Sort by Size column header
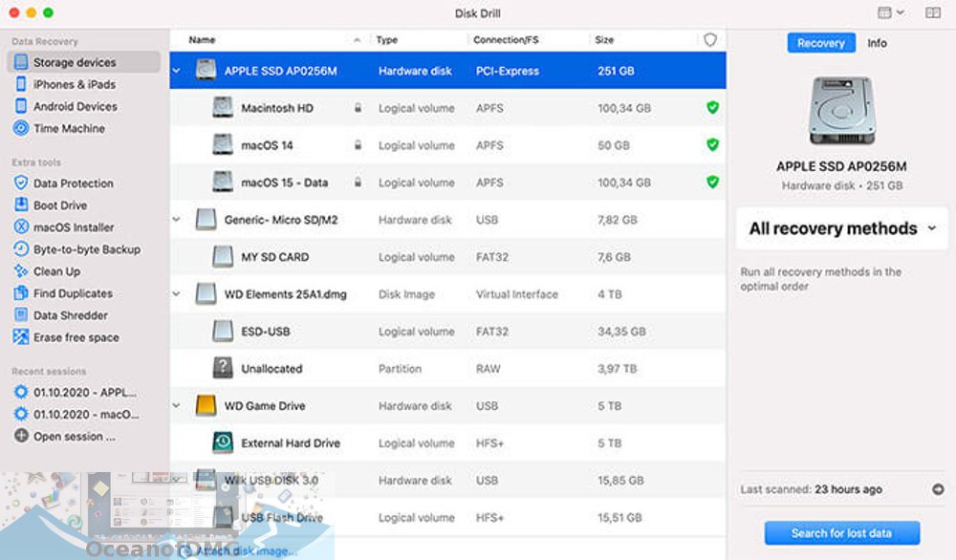This screenshot has width=956, height=560. click(x=604, y=39)
